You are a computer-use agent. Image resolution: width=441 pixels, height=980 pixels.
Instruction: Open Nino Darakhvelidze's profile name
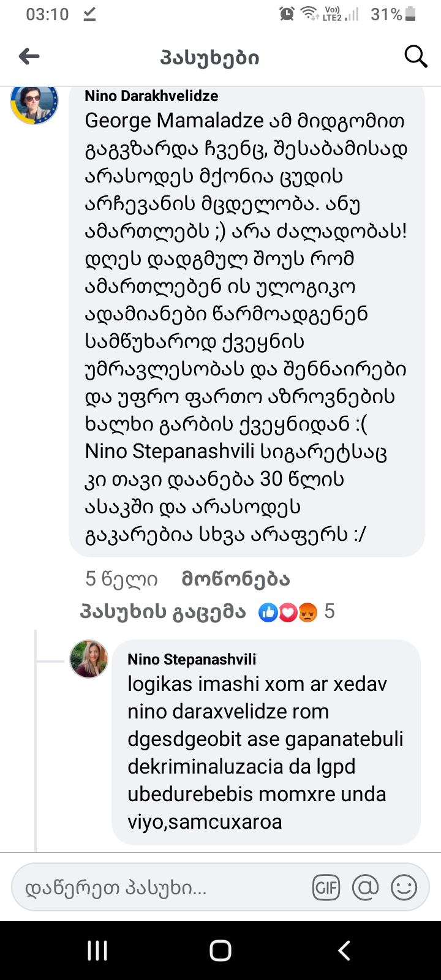(151, 96)
